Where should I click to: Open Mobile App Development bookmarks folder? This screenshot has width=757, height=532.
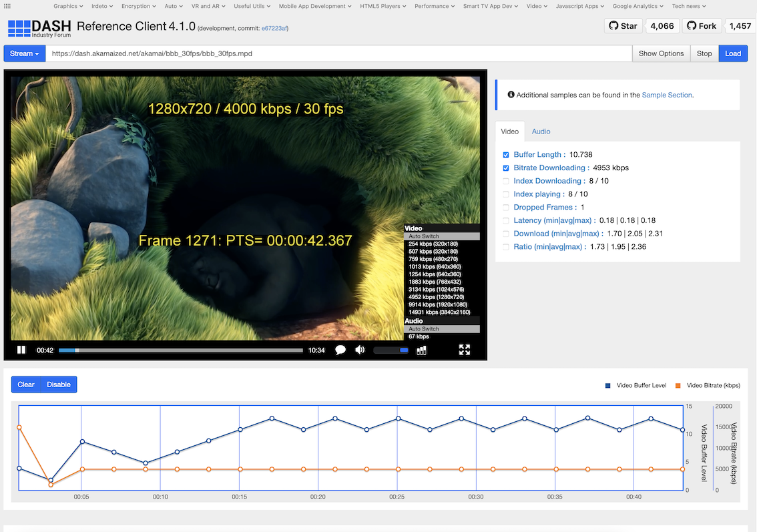click(x=315, y=6)
